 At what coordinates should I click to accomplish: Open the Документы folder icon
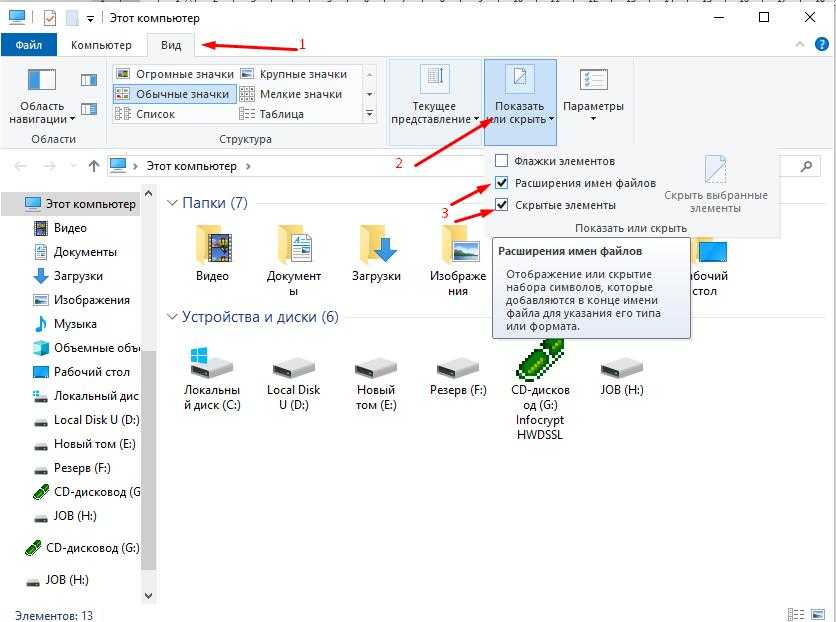pos(294,244)
